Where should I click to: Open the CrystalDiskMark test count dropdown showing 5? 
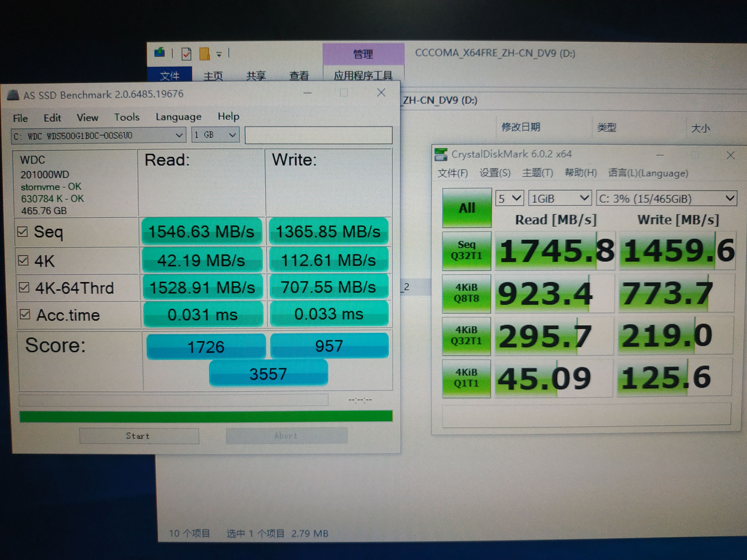[509, 198]
